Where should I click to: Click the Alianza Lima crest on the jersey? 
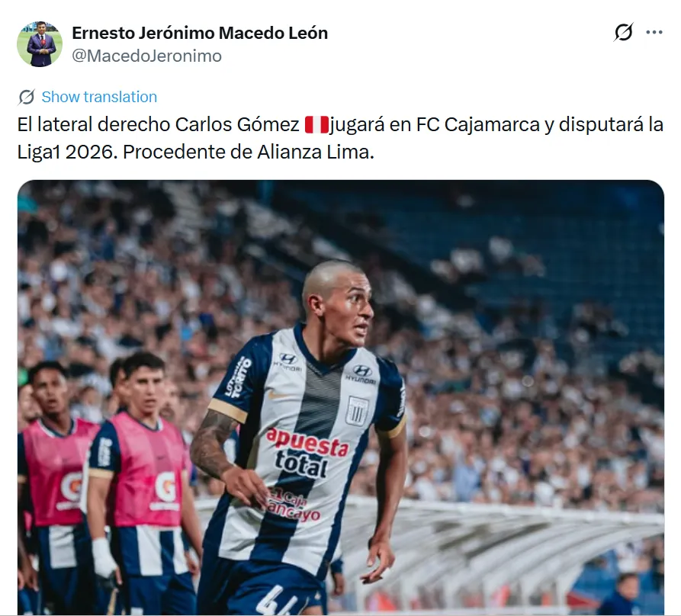pos(357,410)
